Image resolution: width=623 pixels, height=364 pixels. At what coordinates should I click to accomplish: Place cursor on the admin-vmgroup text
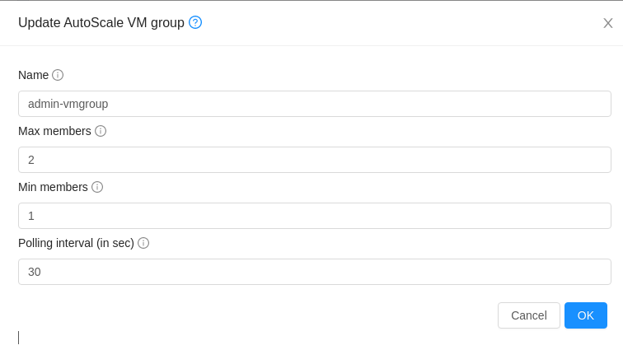(x=68, y=104)
